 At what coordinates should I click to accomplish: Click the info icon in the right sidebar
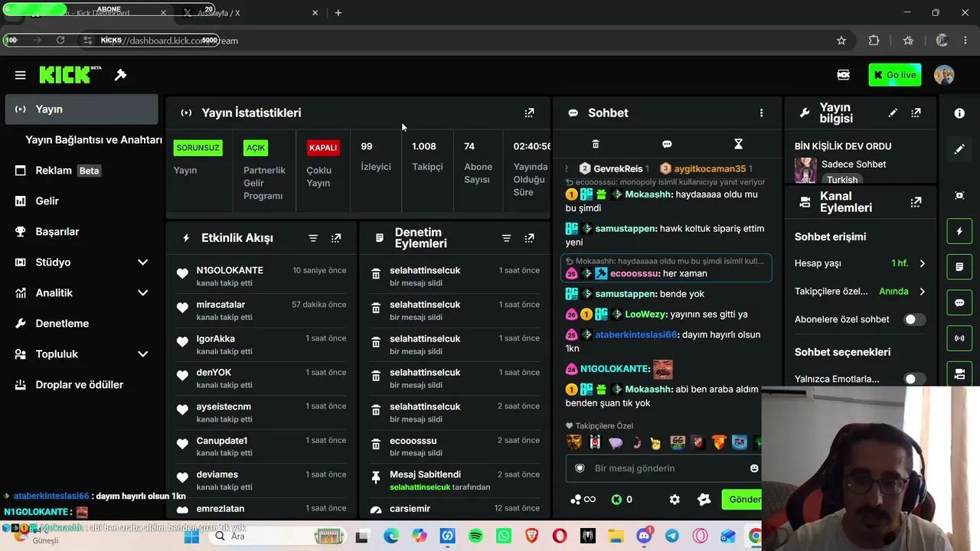pos(959,113)
